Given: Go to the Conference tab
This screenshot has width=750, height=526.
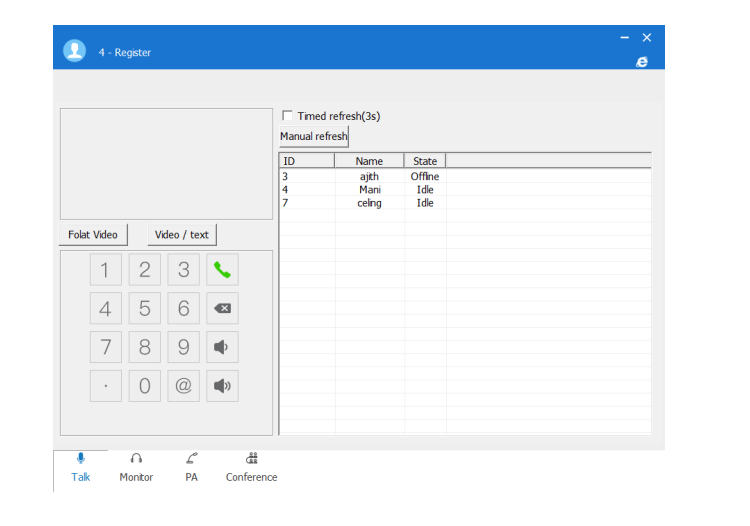Looking at the screenshot, I should click(x=251, y=467).
